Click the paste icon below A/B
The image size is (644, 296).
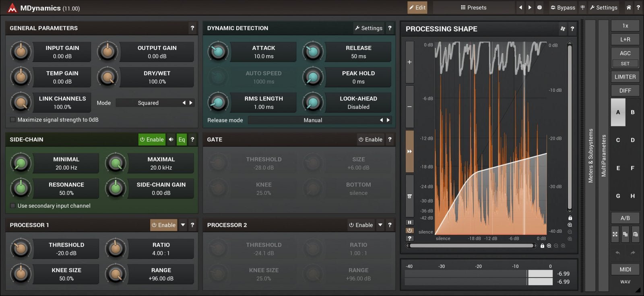(635, 234)
